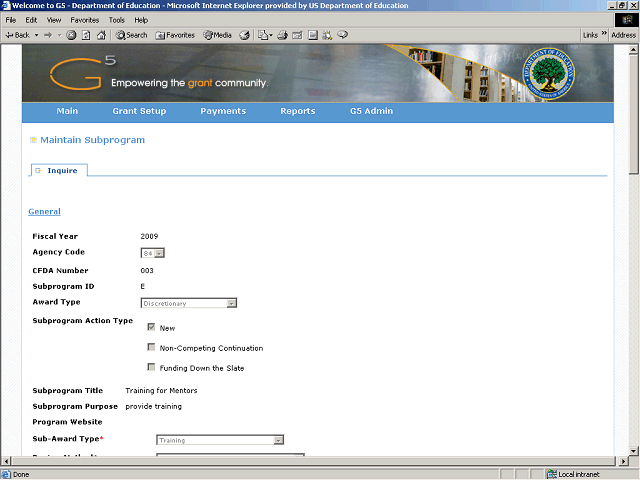Click the Department of Education seal
Image resolution: width=640 pixels, height=480 pixels.
pyautogui.click(x=548, y=73)
